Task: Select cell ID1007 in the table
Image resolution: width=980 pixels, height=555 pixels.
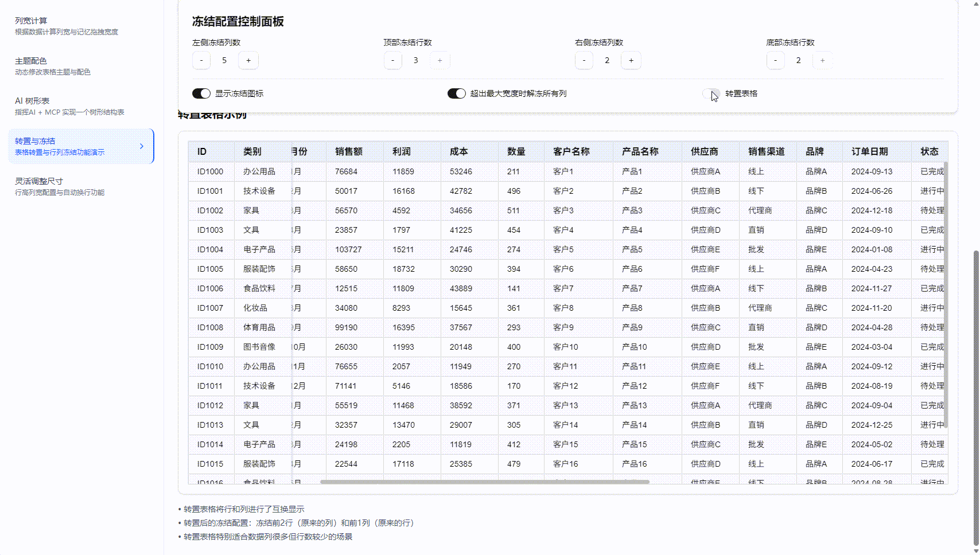Action: click(211, 308)
